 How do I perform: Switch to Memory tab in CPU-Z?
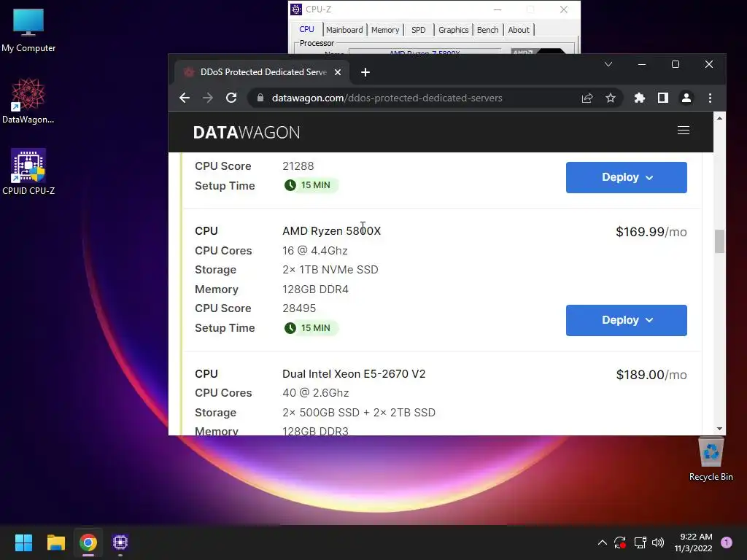click(x=385, y=30)
